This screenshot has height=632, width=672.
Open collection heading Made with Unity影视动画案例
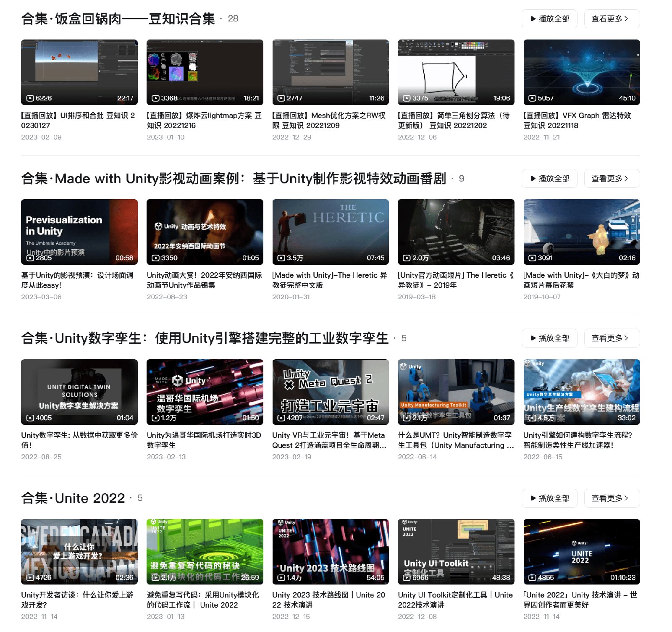(234, 179)
